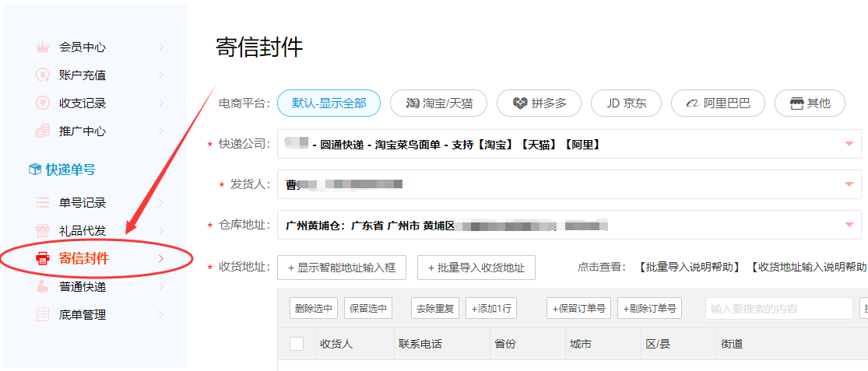Tick the select-all checkbox in table header

(x=297, y=344)
